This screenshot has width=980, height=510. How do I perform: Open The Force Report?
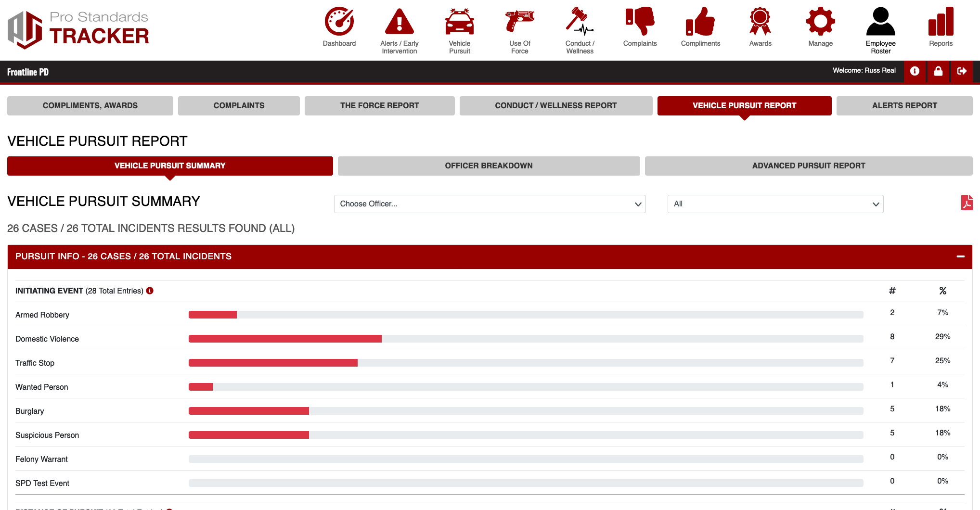pos(379,106)
